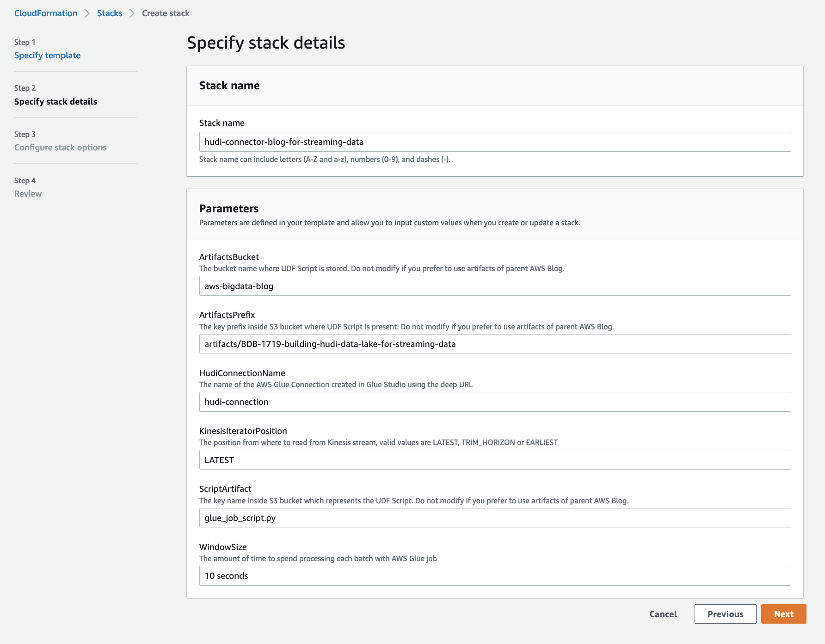Screen dimensions: 825x644
Task: Select the Review step in sidebar
Action: [28, 194]
